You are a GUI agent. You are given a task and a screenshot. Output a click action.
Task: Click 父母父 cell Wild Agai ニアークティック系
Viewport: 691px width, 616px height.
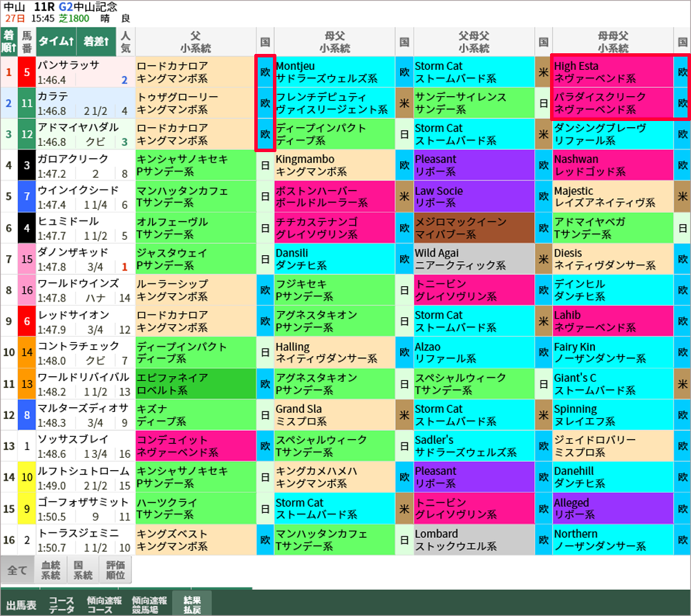click(474, 259)
